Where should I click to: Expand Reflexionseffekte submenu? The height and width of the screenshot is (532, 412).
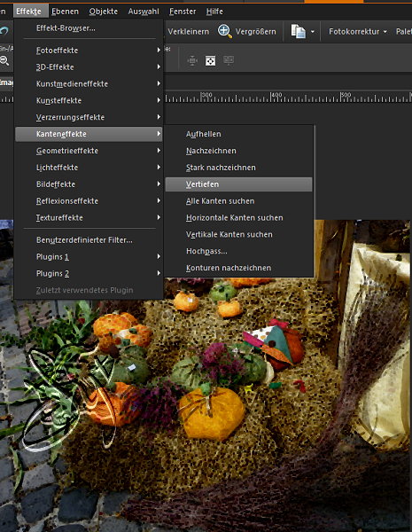(89, 201)
